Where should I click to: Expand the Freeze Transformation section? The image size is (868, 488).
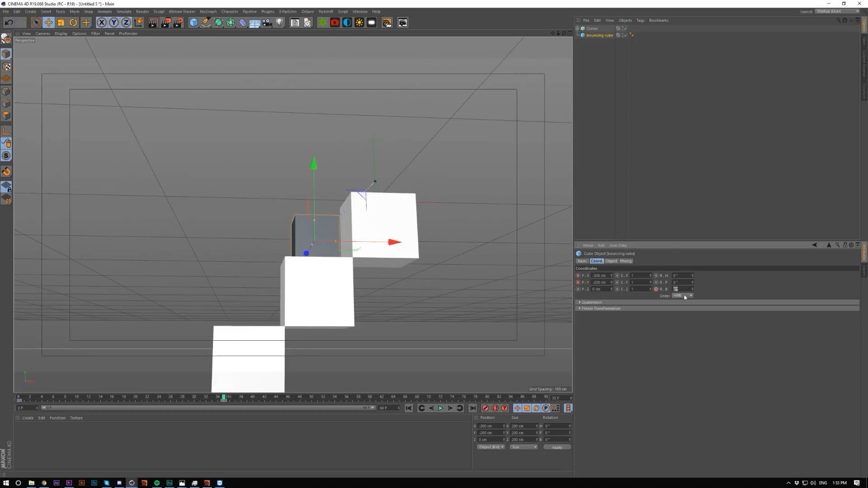tap(600, 309)
